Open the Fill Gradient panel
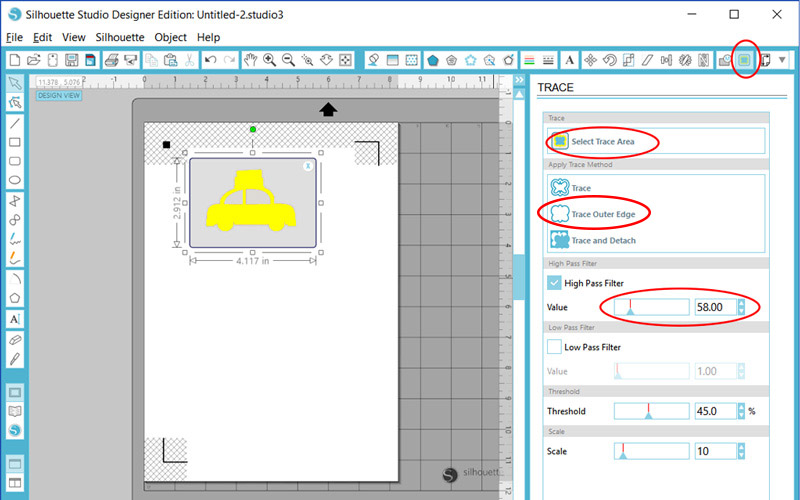Screen dimensions: 800x500 (392, 60)
